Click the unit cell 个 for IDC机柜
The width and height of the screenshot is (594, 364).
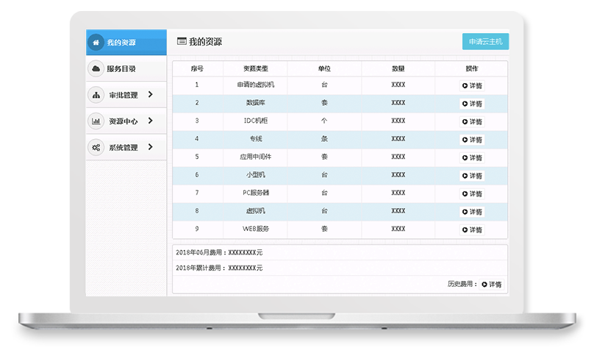(324, 121)
